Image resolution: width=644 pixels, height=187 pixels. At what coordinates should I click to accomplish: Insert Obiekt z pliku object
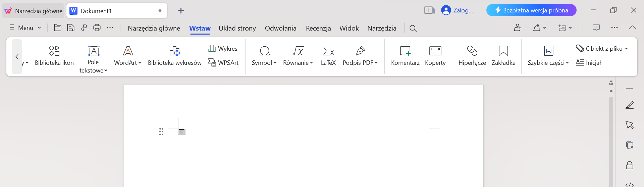(602, 49)
